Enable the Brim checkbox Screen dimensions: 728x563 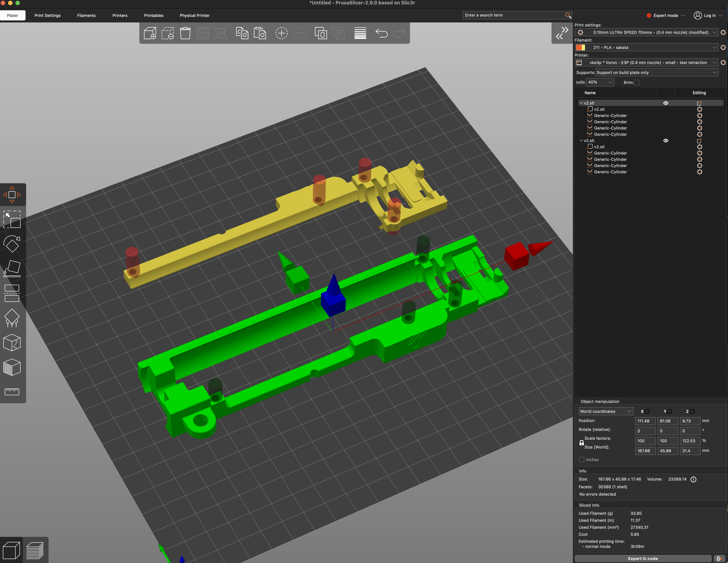tap(637, 82)
